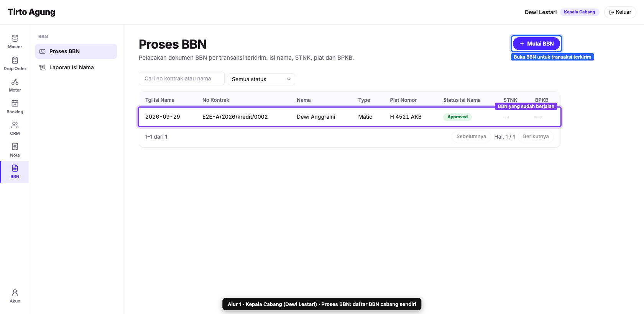This screenshot has width=644, height=314.
Task: Focus the contract or name search field
Action: click(x=182, y=78)
